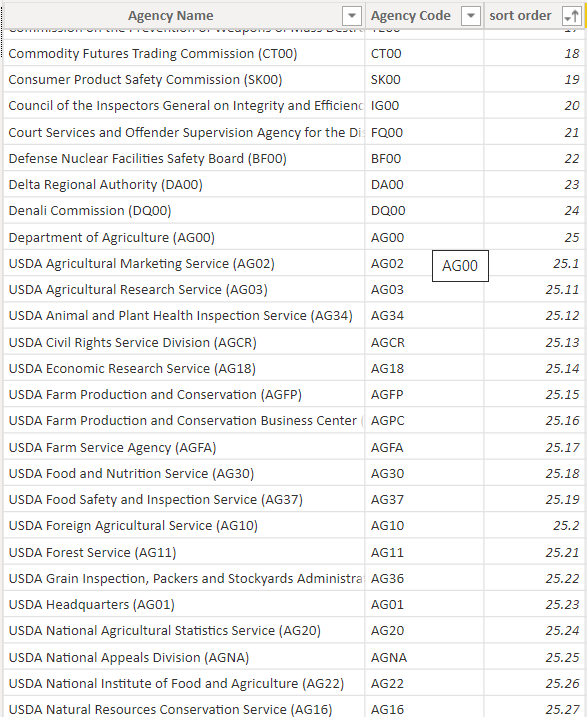Select sort order value 25.27
This screenshot has height=717, width=587.
[534, 707]
